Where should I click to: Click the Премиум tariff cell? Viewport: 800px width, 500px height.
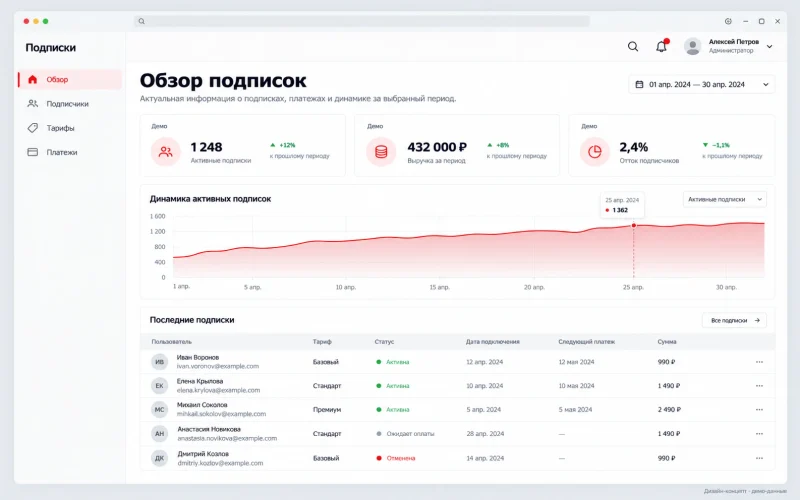(327, 410)
